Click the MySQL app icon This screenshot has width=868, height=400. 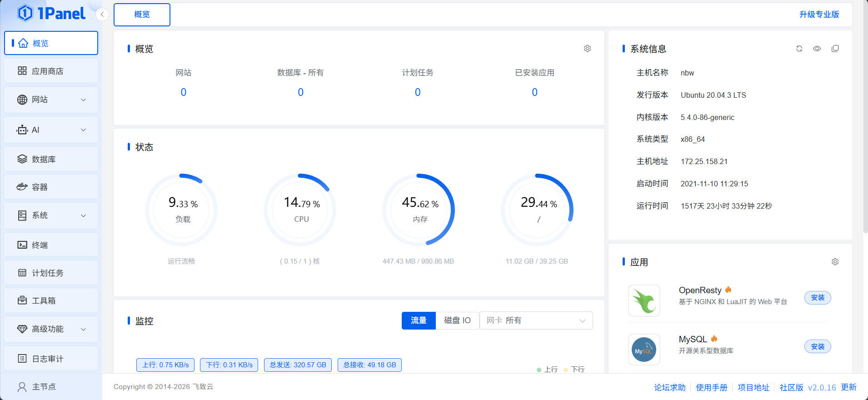[644, 350]
